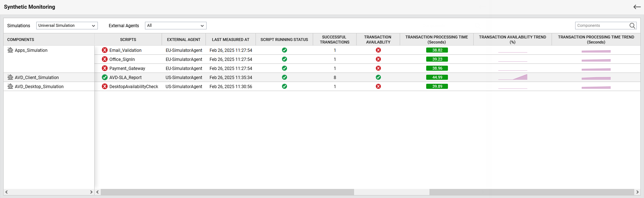This screenshot has width=644, height=198.
Task: Click the red error icon beside Email_Validation
Action: click(x=105, y=50)
